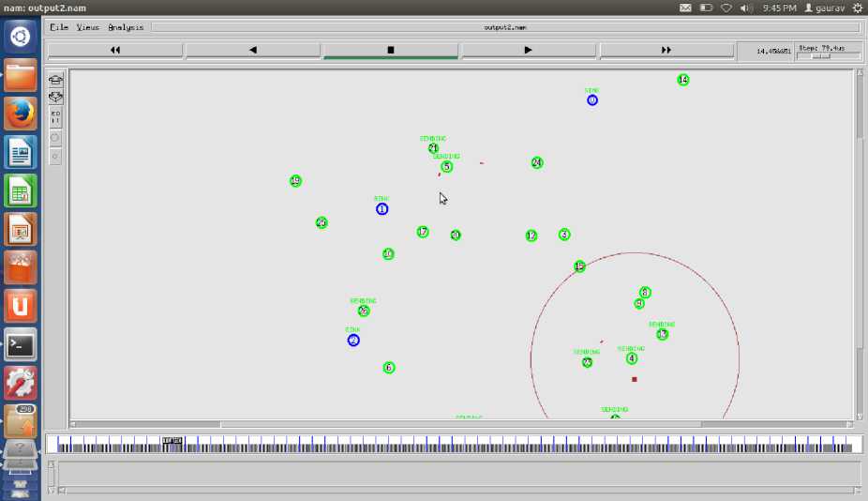This screenshot has width=868, height=501.
Task: Click the zoom out tool icon
Action: click(55, 98)
